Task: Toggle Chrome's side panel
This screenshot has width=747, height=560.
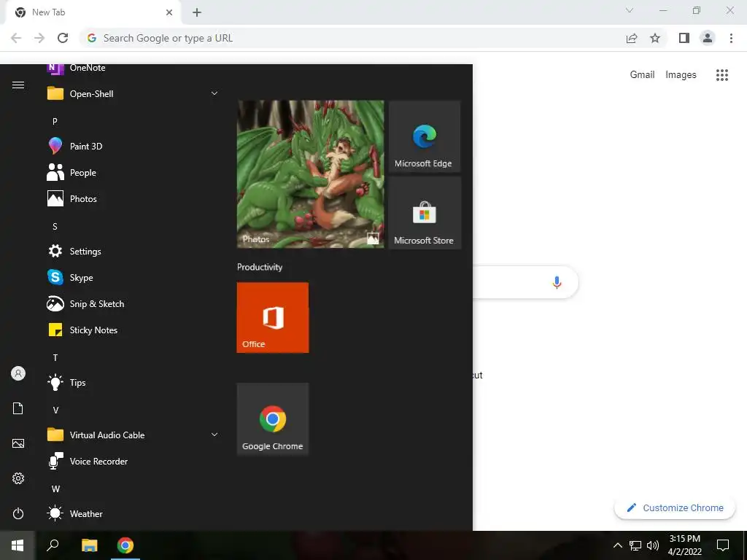Action: [x=684, y=38]
